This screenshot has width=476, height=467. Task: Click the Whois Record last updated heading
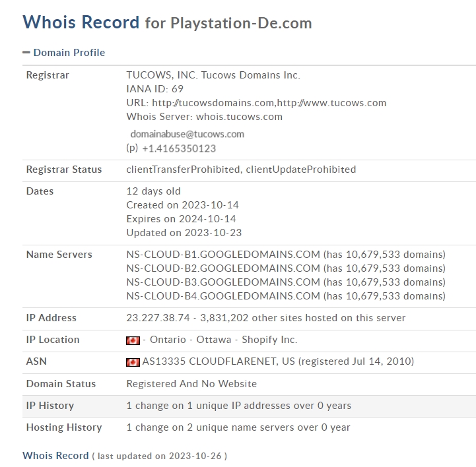pyautogui.click(x=125, y=456)
